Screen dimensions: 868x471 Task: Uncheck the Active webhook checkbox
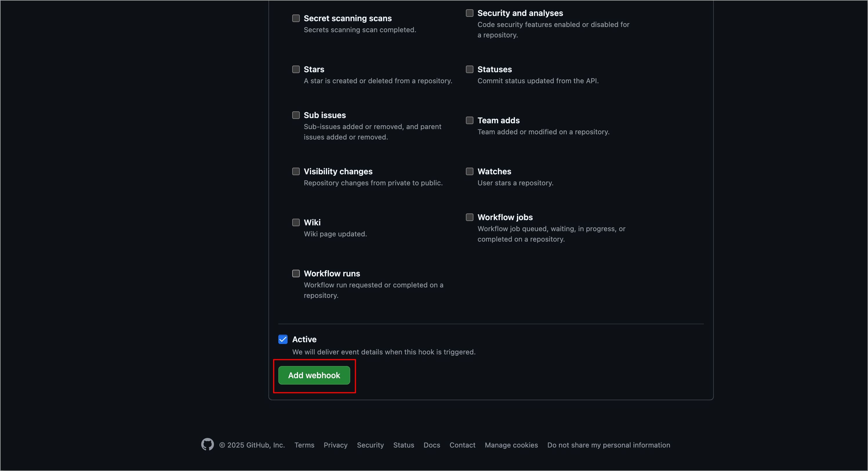click(x=283, y=340)
